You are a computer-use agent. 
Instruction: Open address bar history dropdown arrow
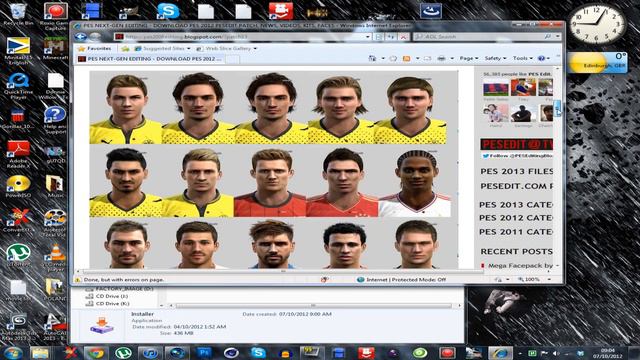tap(368, 37)
